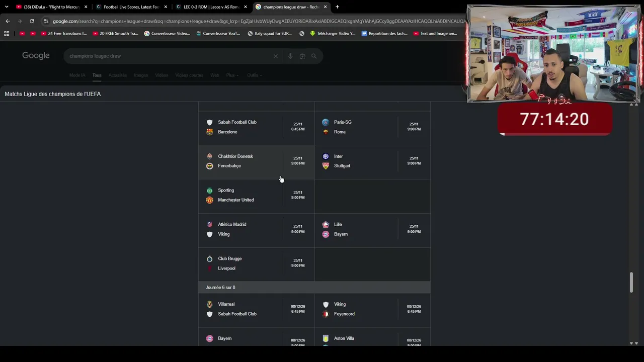Image resolution: width=644 pixels, height=362 pixels.
Task: Open the Télécharger Vidéo bookmark
Action: [333, 34]
